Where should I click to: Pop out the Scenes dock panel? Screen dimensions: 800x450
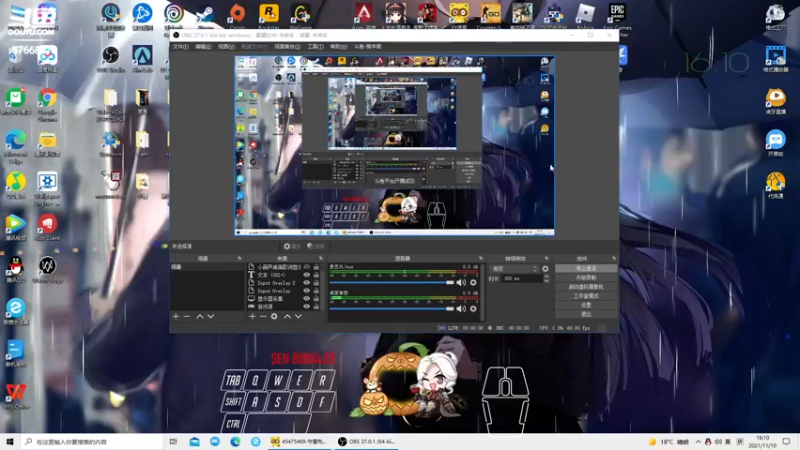(x=239, y=259)
